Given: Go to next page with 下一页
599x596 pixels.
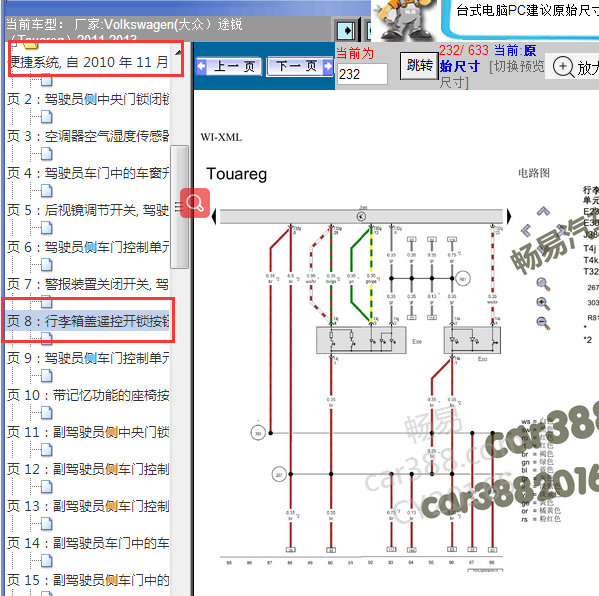Looking at the screenshot, I should click(300, 67).
